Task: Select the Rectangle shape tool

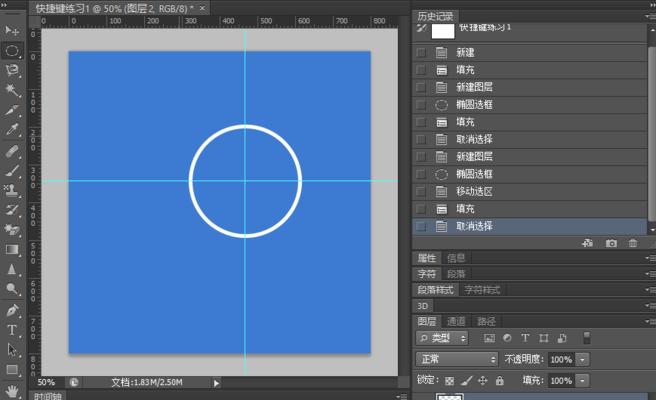Action: coord(12,370)
